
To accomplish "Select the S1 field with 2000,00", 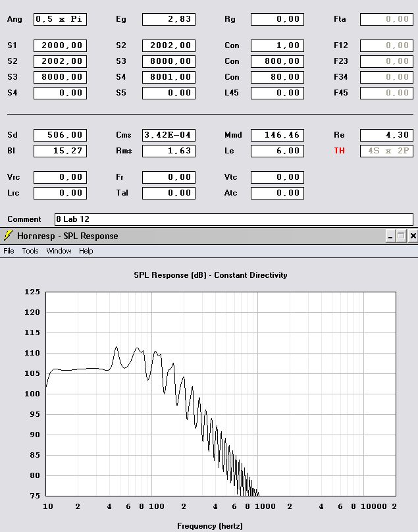I will tap(60, 45).
